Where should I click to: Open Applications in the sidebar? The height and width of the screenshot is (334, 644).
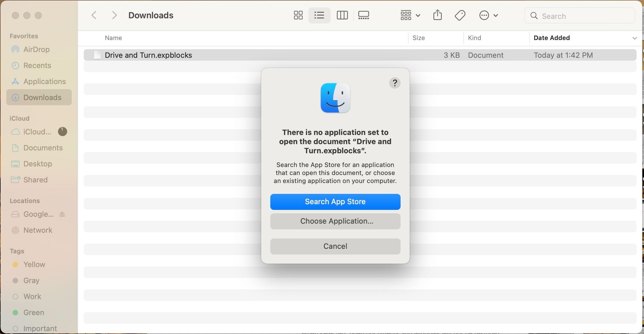click(39, 81)
